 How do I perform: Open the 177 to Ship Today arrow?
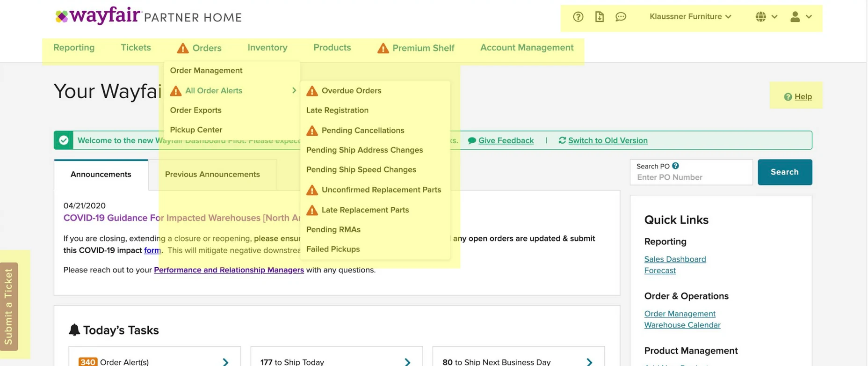[x=407, y=362]
